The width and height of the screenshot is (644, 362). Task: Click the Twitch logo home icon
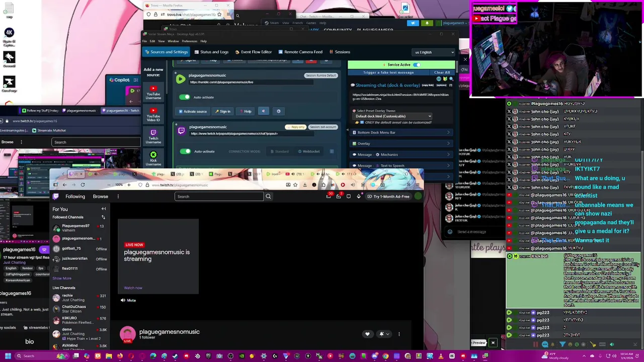tap(56, 197)
